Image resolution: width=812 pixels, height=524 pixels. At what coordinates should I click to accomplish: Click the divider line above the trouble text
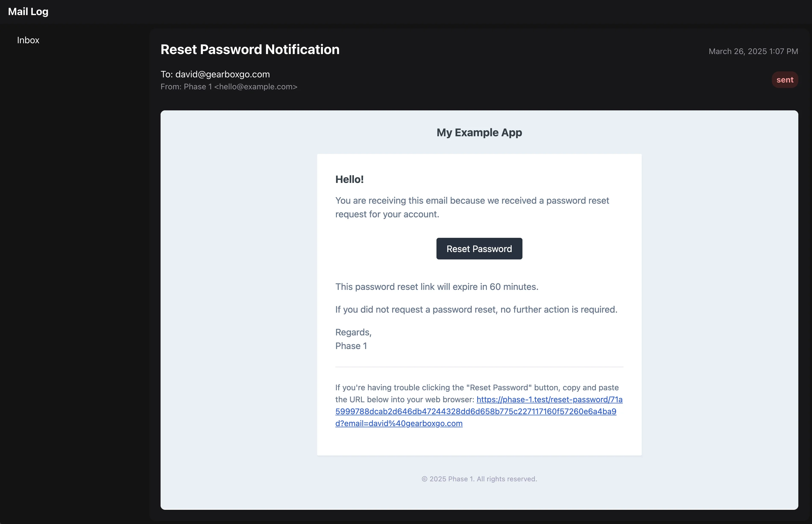(479, 367)
